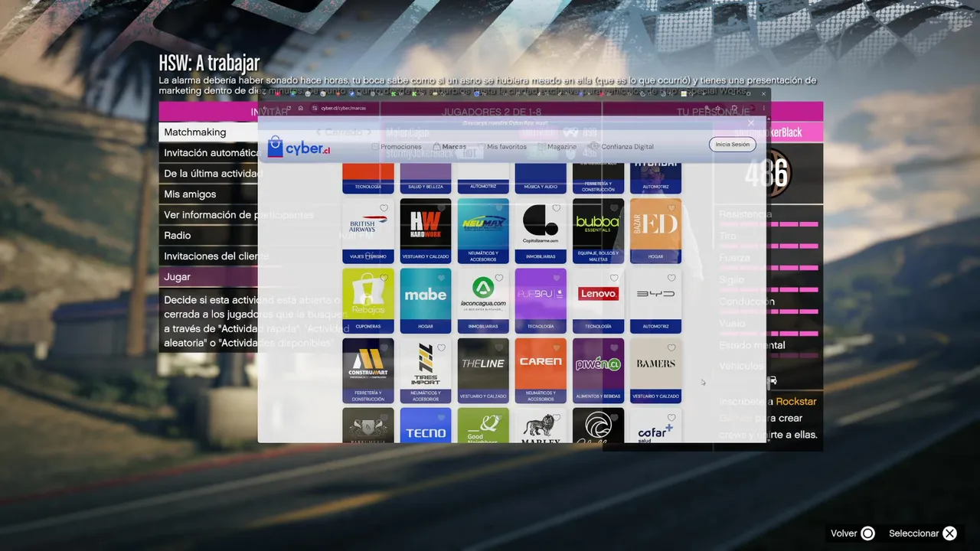Favorite Lenovo using its heart icon
This screenshot has width=980, height=551.
pos(614,278)
